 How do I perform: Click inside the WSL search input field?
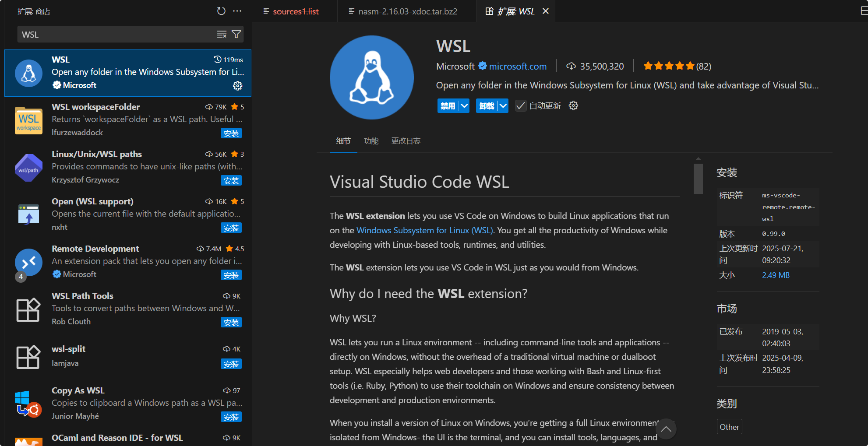point(109,34)
